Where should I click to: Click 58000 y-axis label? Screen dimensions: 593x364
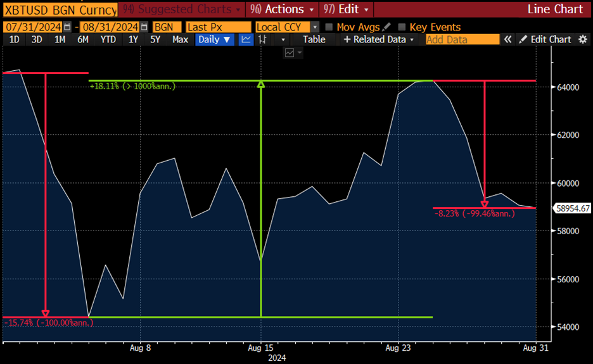568,231
